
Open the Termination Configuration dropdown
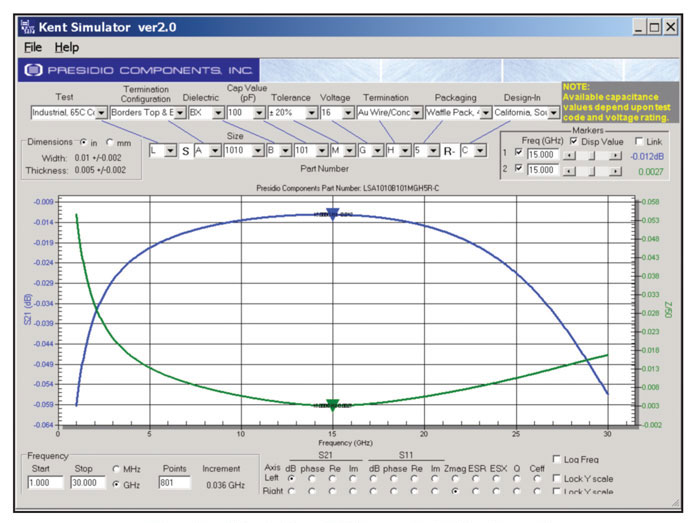pyautogui.click(x=180, y=113)
